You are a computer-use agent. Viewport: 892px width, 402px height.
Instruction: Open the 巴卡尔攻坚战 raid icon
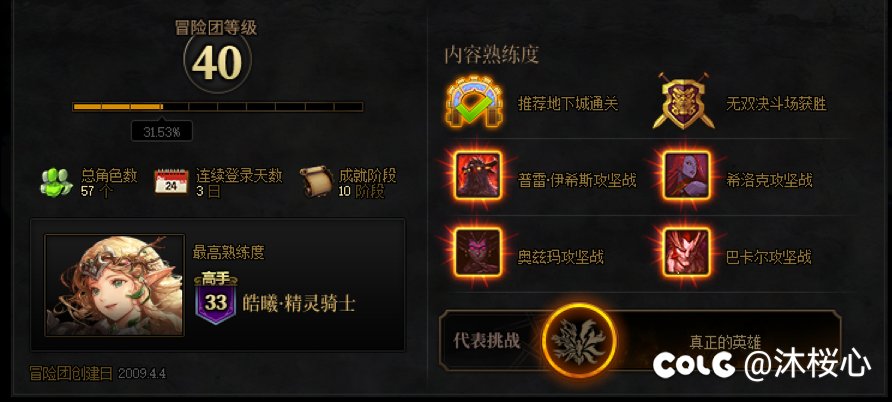[687, 252]
